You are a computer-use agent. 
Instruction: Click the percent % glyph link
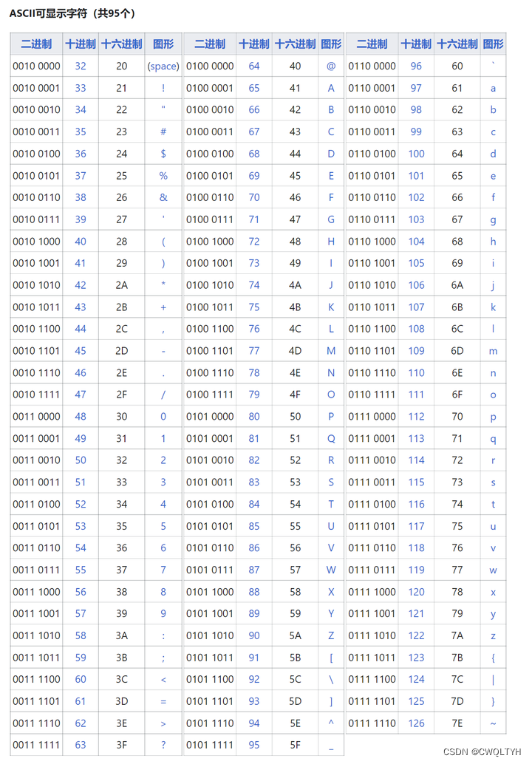[163, 176]
